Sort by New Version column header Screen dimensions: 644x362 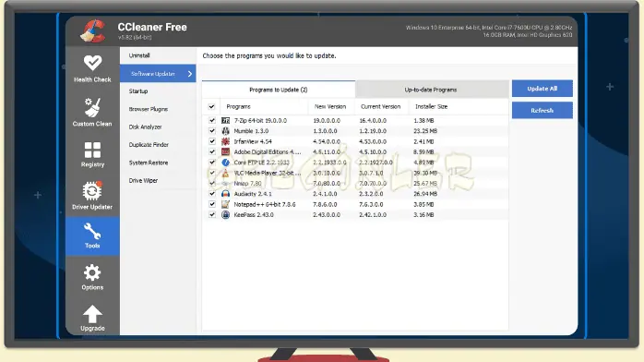pos(331,106)
